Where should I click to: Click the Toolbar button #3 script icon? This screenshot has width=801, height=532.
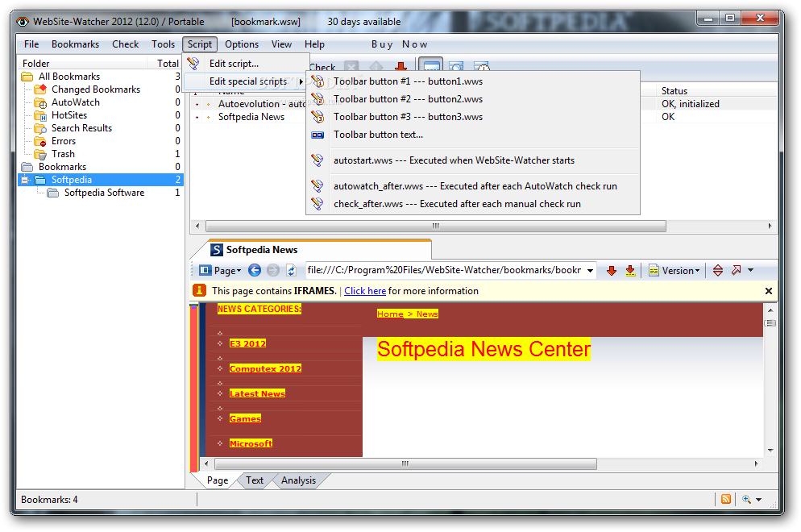pos(317,117)
